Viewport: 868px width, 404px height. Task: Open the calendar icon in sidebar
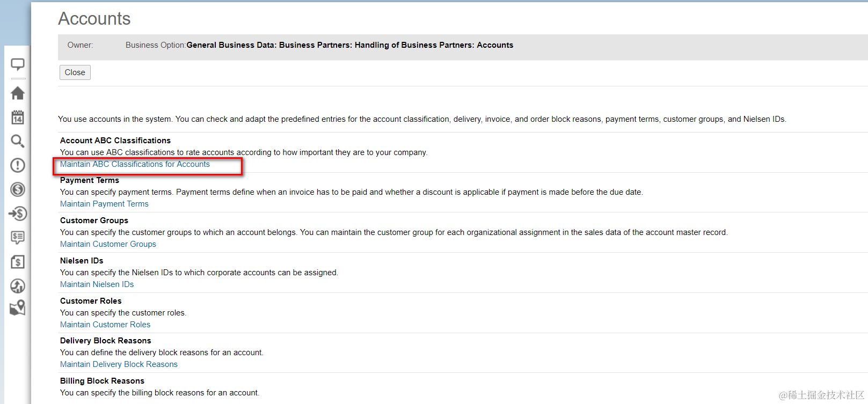[x=18, y=117]
